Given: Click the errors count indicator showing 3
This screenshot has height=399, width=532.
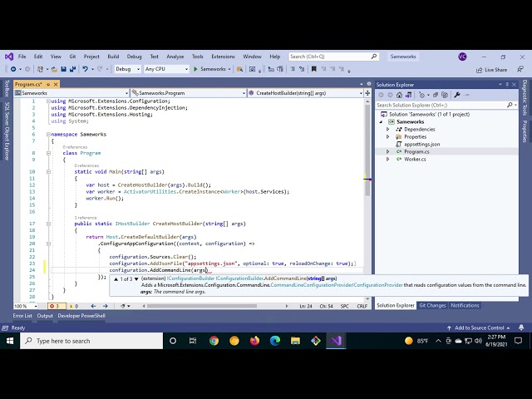Looking at the screenshot, I should (55, 306).
